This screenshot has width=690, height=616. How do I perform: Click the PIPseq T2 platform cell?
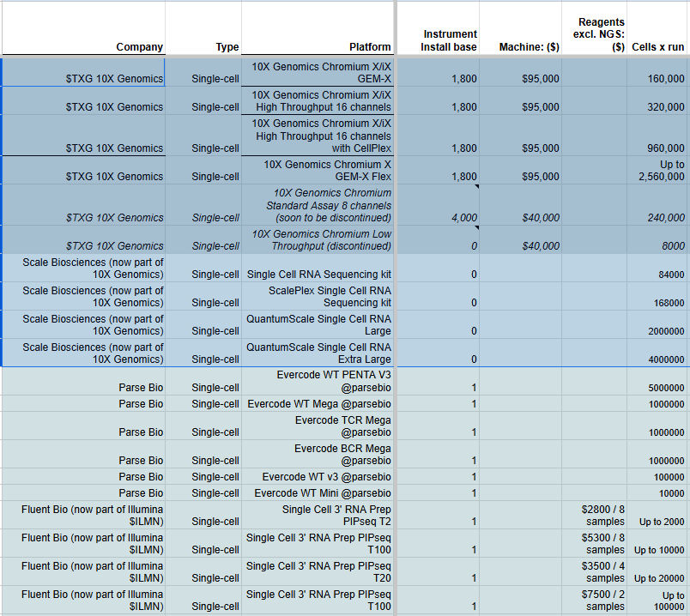(317, 516)
